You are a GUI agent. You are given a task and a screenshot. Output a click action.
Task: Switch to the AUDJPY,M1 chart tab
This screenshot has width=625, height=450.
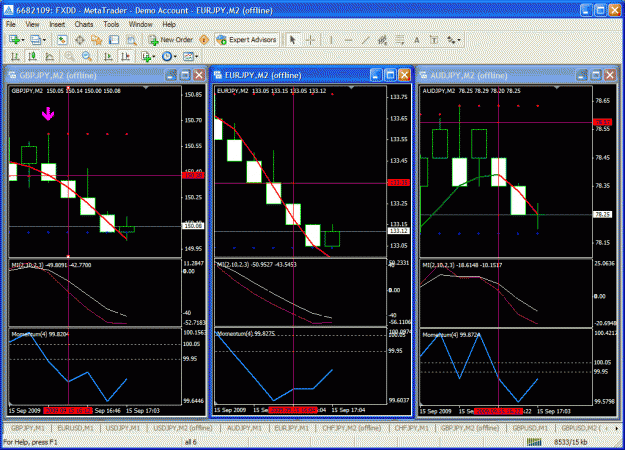(x=244, y=428)
